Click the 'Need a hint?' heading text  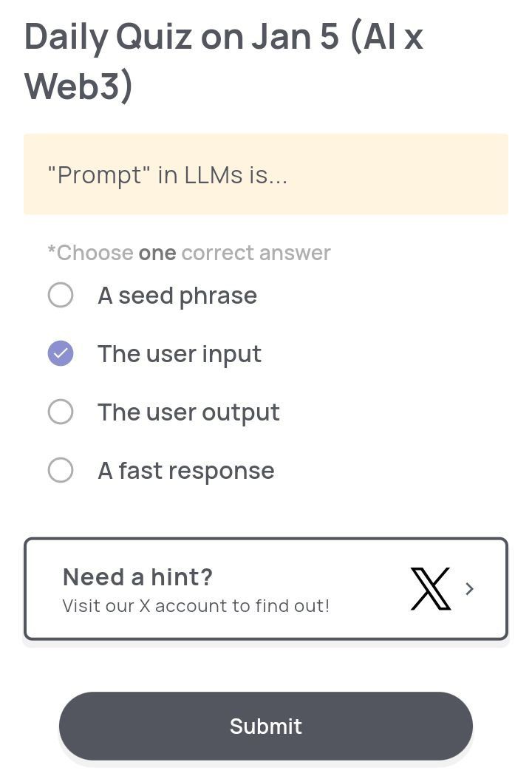point(137,576)
